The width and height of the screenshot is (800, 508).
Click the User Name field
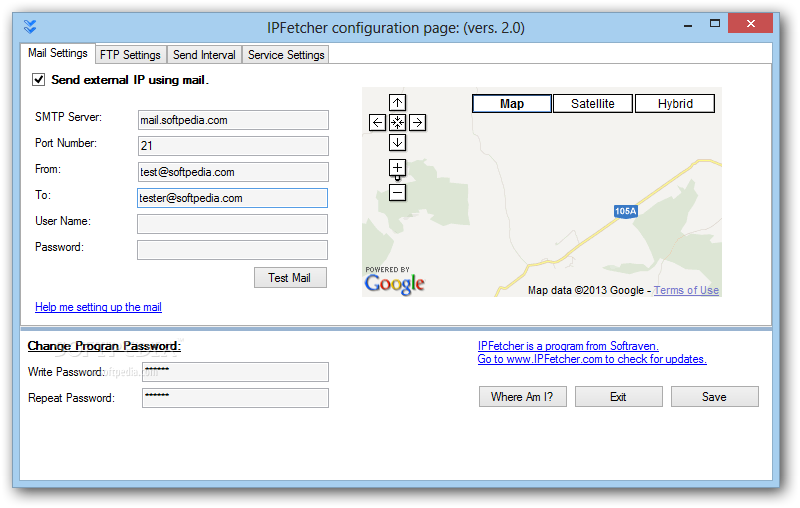point(233,224)
